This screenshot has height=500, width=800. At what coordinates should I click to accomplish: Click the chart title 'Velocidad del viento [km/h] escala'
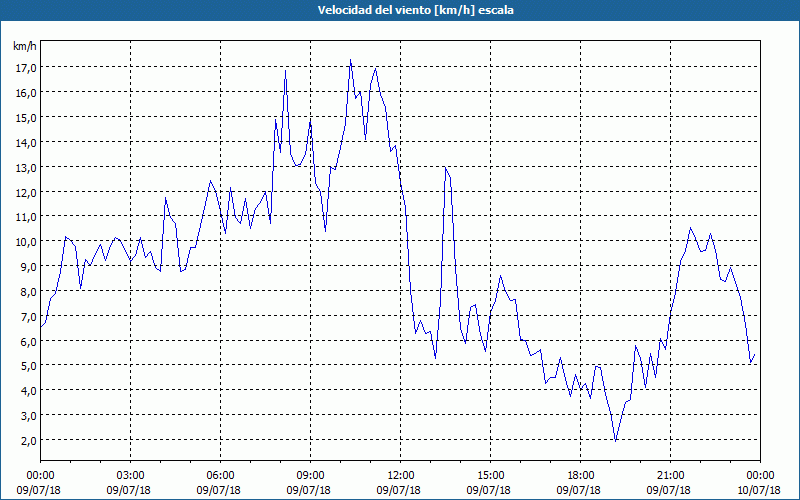coord(415,10)
